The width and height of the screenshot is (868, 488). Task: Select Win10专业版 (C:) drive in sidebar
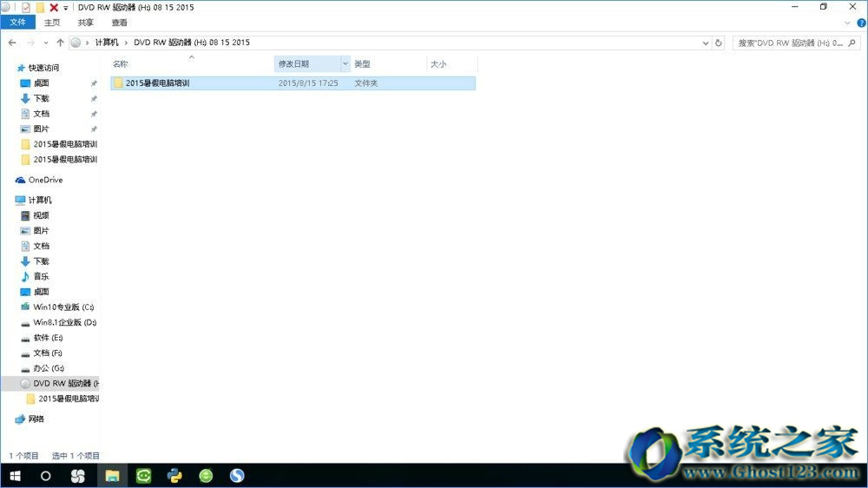pos(63,307)
